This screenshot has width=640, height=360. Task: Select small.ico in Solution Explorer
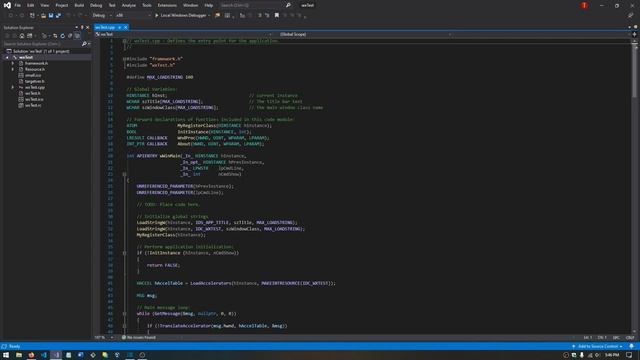(33, 76)
